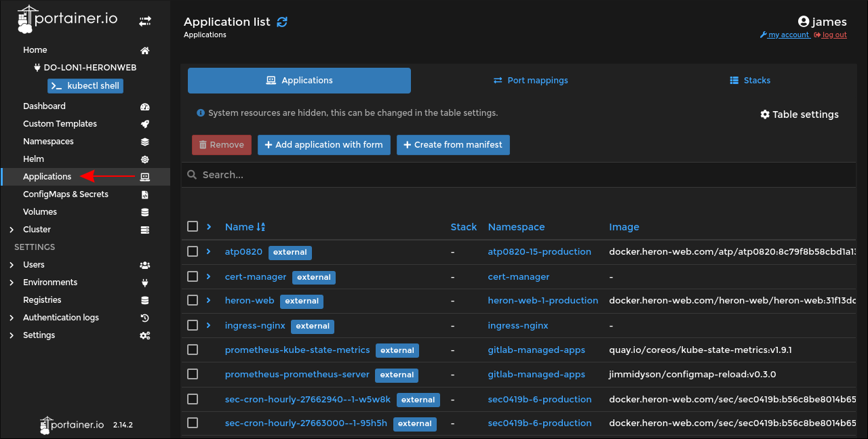Check the select-all checkbox in table header
Image resolution: width=868 pixels, height=439 pixels.
pos(193,226)
